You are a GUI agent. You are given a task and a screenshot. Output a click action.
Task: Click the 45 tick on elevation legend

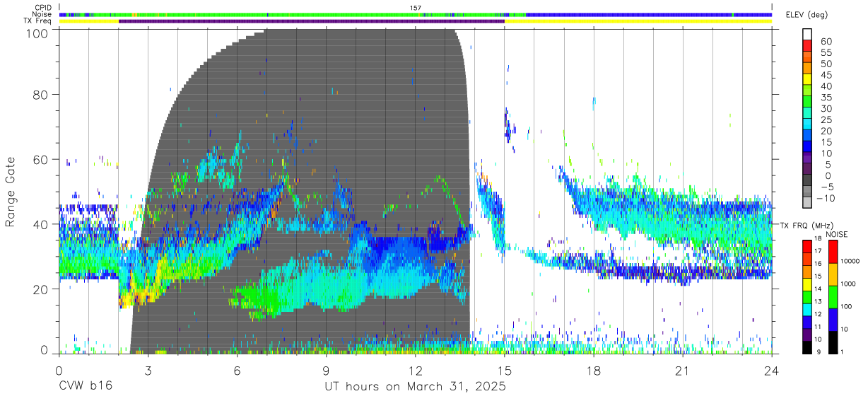(x=826, y=75)
